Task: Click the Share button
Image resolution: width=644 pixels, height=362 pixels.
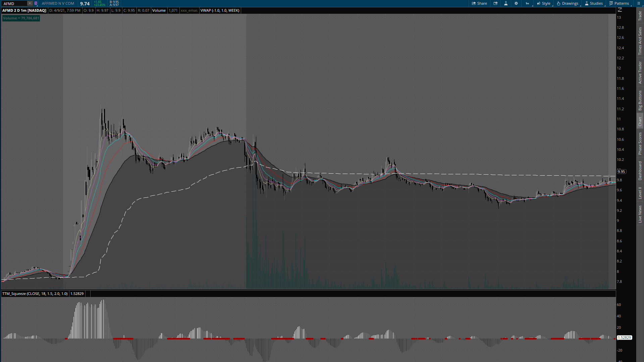Action: (479, 3)
